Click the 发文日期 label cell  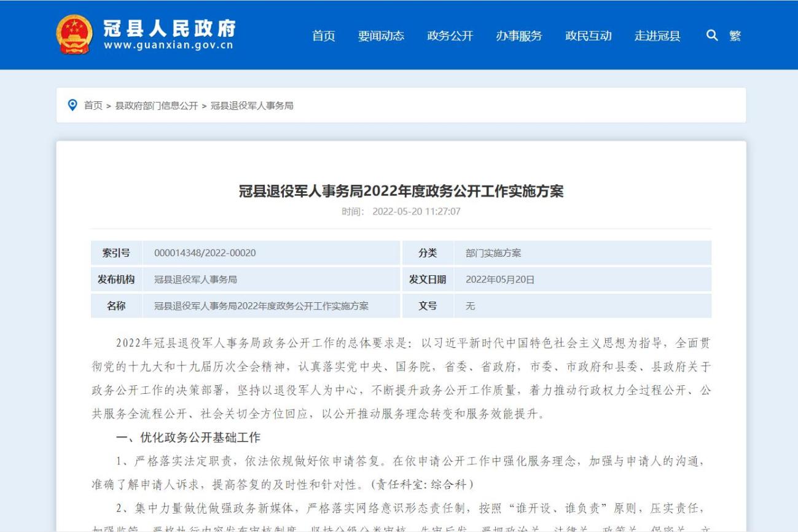tap(428, 280)
